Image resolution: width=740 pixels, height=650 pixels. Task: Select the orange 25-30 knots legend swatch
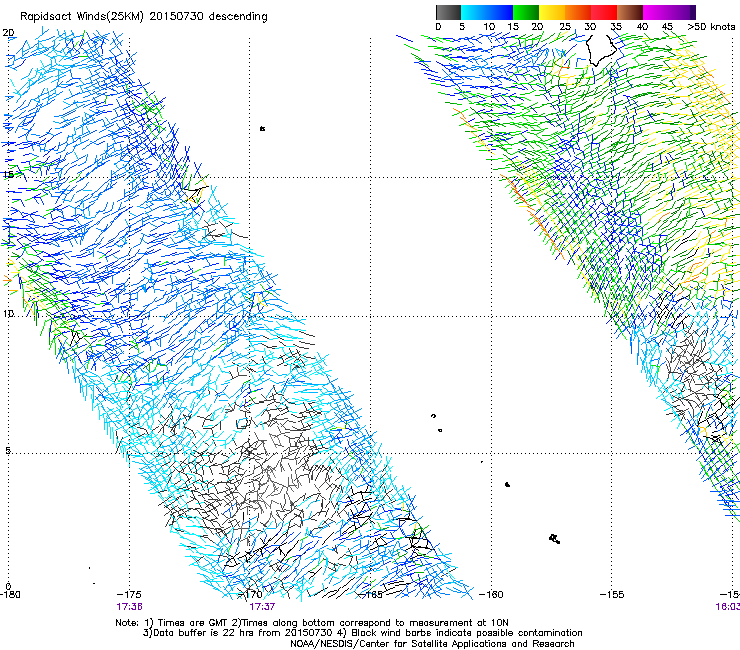pos(578,12)
